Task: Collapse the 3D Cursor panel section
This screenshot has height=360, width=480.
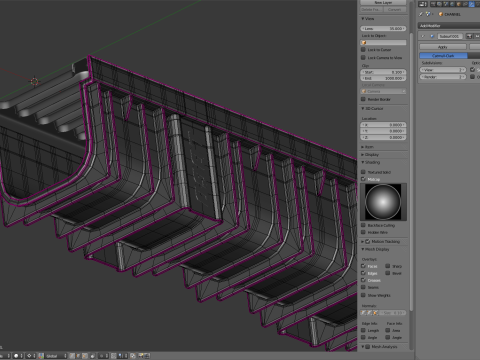Action: pyautogui.click(x=363, y=109)
